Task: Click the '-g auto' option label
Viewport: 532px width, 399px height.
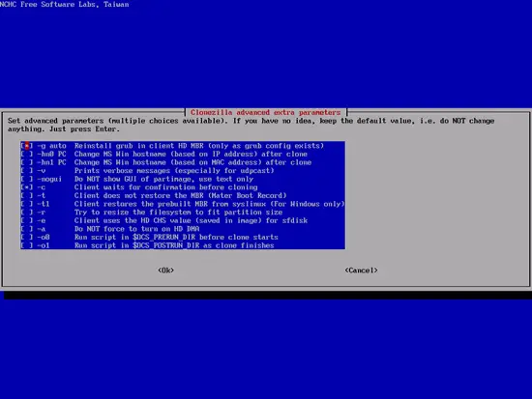Action: 51,146
